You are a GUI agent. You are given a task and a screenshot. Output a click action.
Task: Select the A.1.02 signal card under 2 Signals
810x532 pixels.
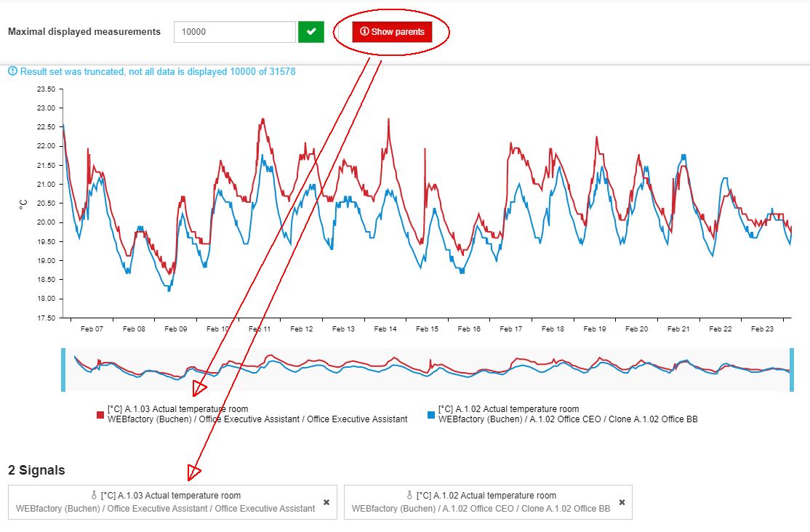tap(487, 501)
